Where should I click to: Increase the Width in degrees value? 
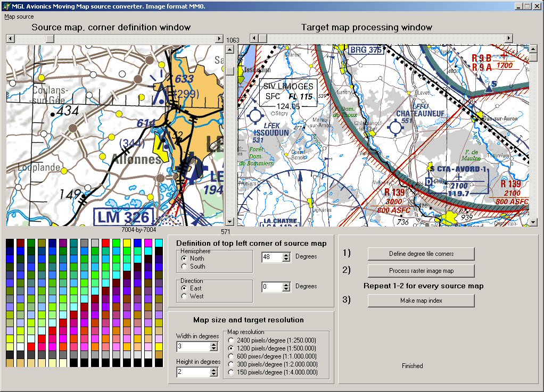[x=214, y=344]
